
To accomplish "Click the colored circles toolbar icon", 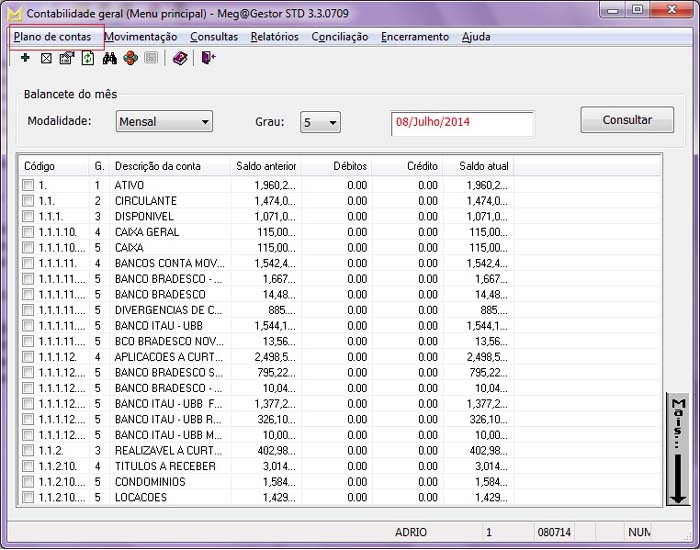I will tap(131, 59).
